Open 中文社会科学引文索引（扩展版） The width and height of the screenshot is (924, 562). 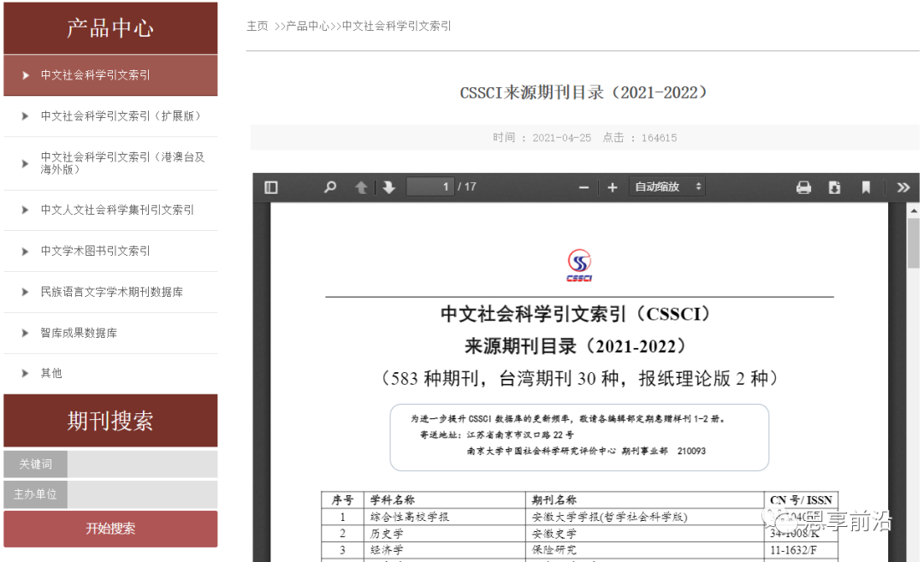tap(121, 116)
